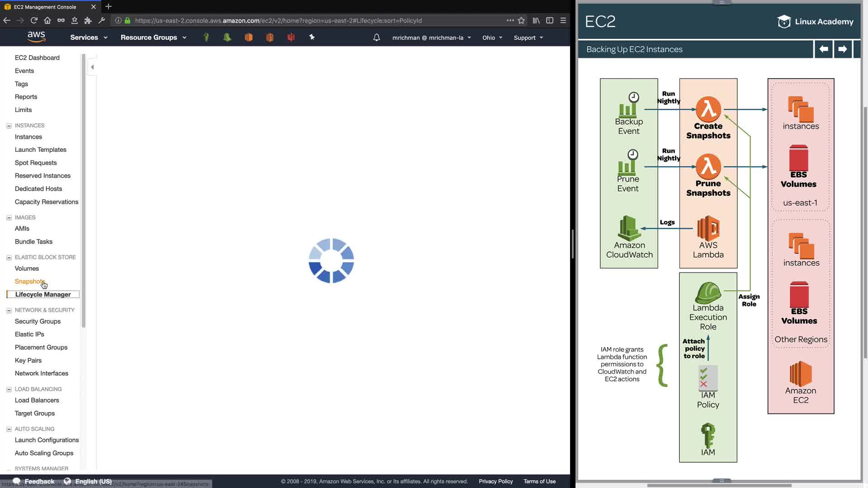Open the Ohio region dropdown
868x488 pixels.
[492, 38]
